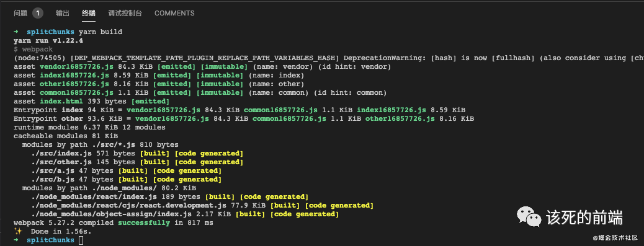The image size is (644, 246).
Task: Click 'runtime modules 6.37 KiB 12 modules' line
Action: (89, 127)
